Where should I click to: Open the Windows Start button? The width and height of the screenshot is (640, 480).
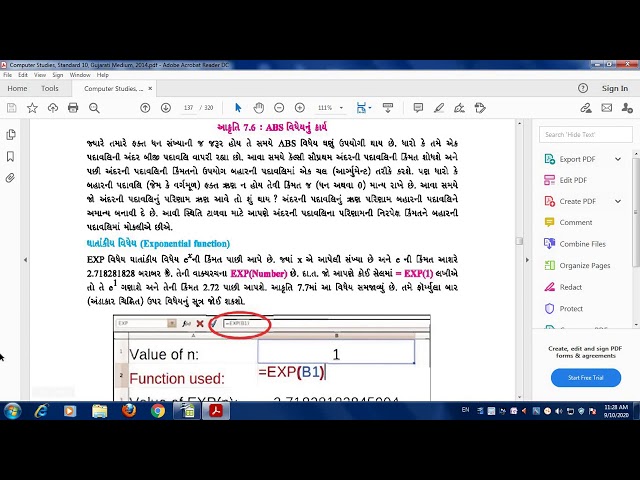(12, 411)
